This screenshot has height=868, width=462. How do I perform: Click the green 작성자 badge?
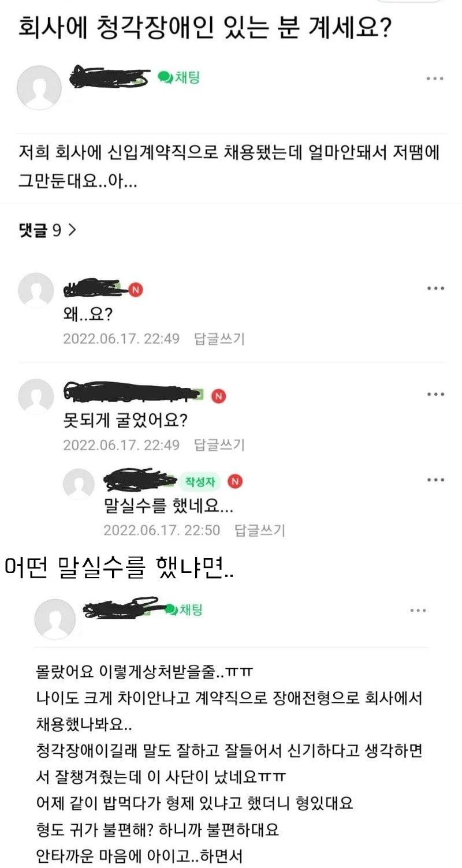199,481
